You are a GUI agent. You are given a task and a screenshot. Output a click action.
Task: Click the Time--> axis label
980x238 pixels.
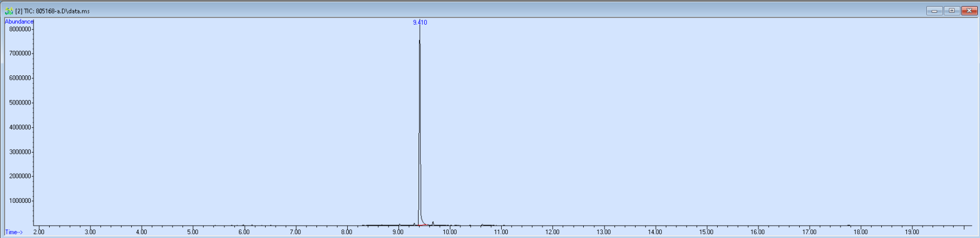coord(14,232)
